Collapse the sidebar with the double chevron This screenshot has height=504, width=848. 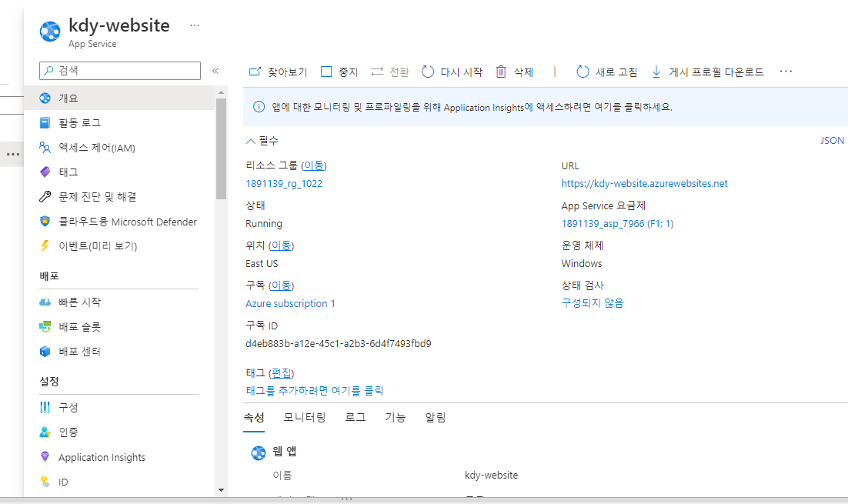click(x=215, y=71)
